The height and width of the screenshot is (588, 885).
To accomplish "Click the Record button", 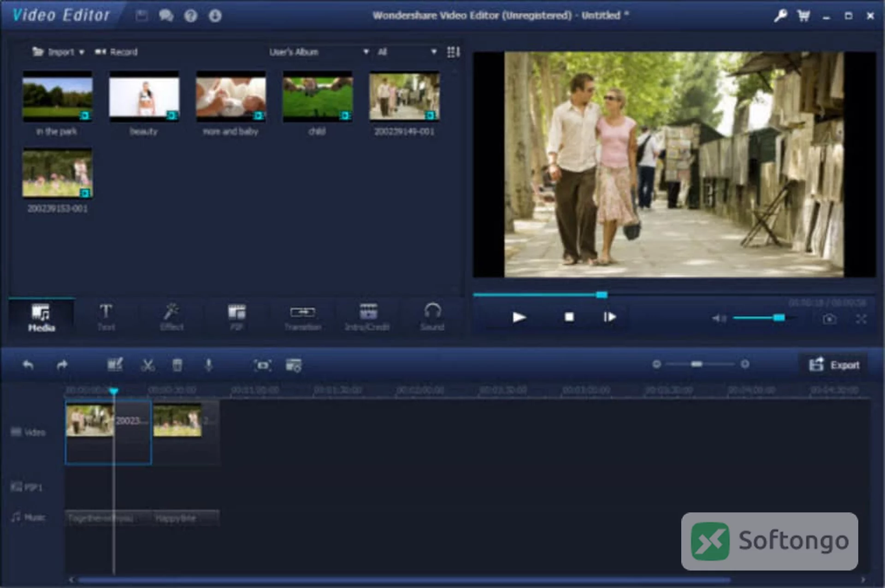I will click(116, 52).
